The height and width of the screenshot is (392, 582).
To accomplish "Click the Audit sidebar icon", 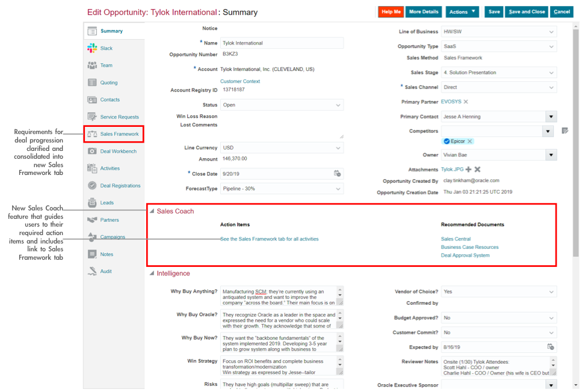I will tap(92, 271).
